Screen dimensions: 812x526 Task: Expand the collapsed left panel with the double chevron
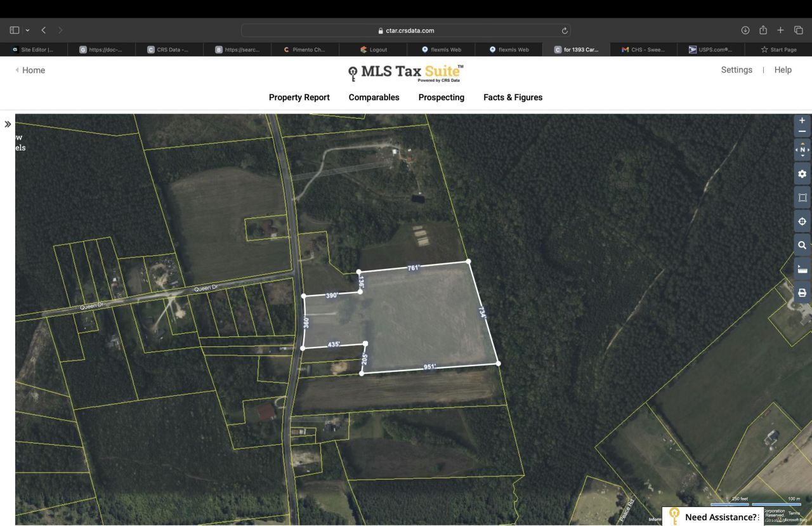[x=9, y=124]
